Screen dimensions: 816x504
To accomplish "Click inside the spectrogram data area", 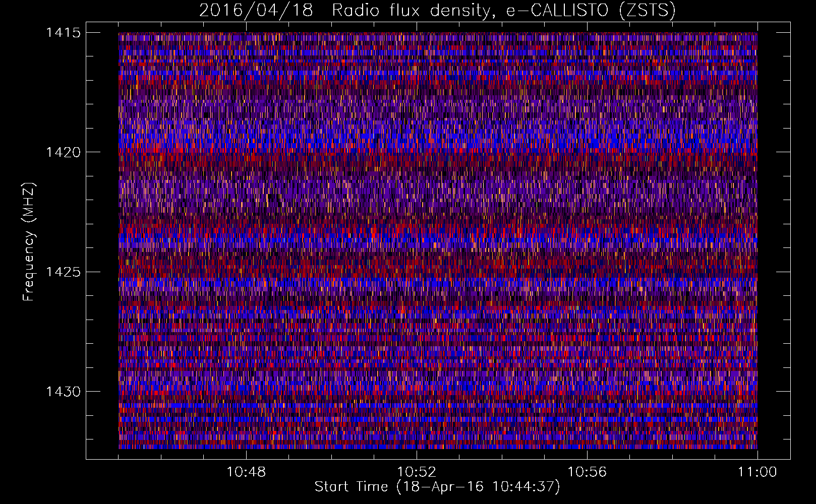I will coord(438,240).
